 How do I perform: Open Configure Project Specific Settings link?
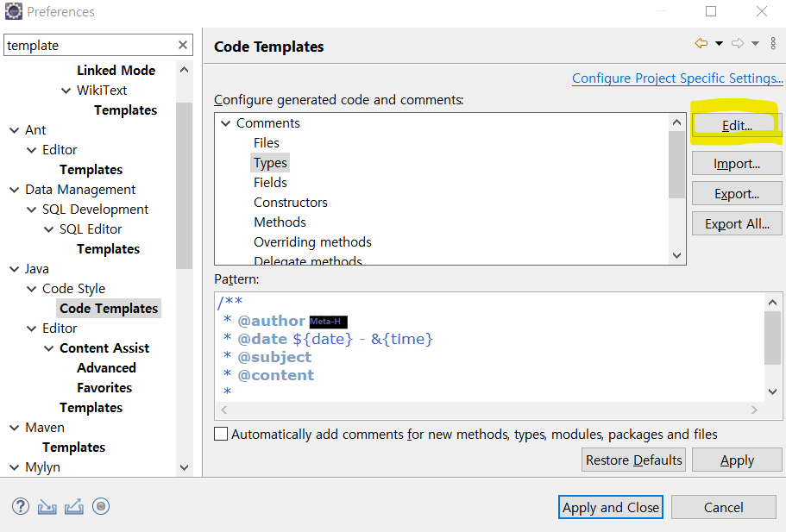677,78
